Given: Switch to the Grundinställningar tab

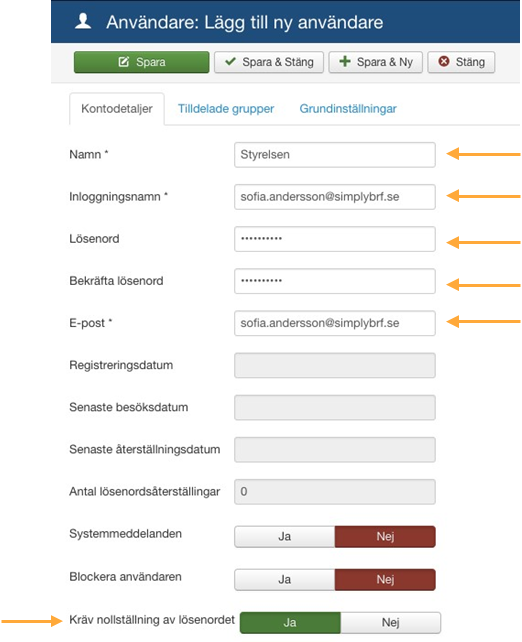Looking at the screenshot, I should pos(348,109).
